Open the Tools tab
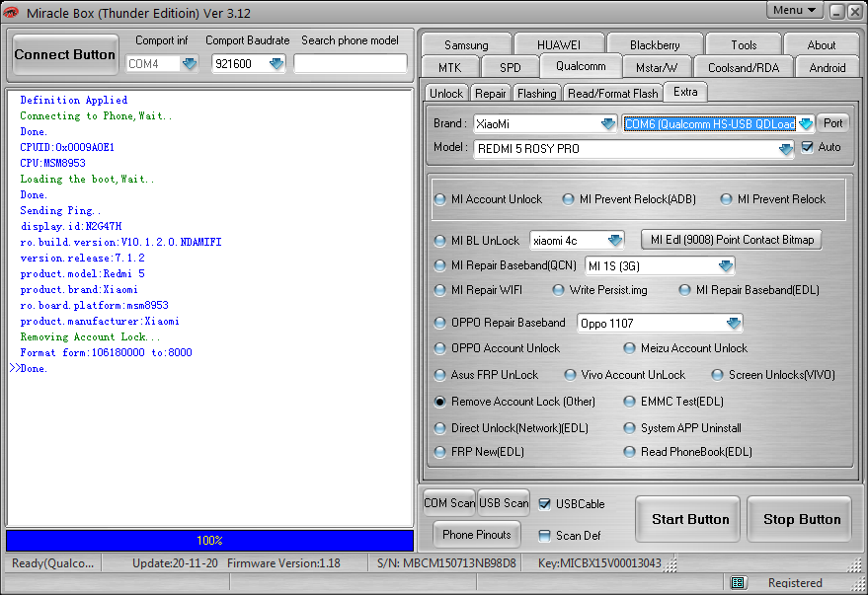The width and height of the screenshot is (868, 595). [744, 44]
